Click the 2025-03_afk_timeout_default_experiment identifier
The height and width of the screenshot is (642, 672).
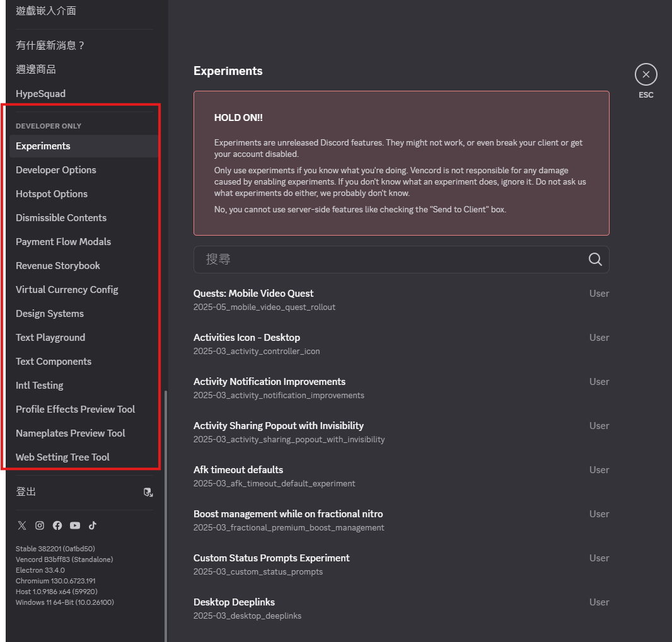pyautogui.click(x=274, y=483)
